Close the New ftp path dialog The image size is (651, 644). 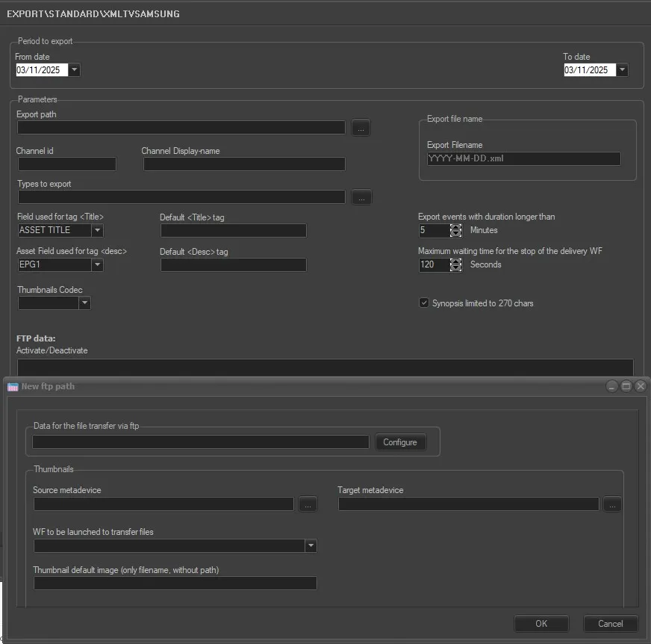[640, 386]
